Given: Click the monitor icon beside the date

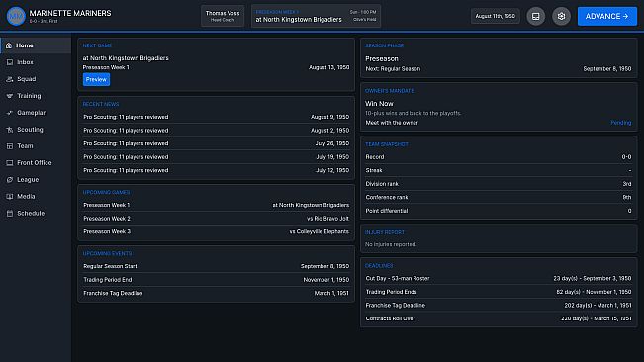Looking at the screenshot, I should tap(535, 16).
